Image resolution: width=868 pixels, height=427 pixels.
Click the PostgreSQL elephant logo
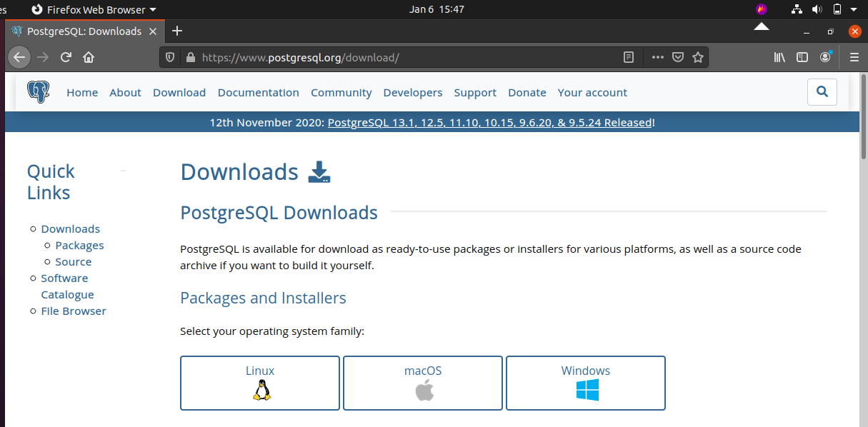click(x=39, y=92)
